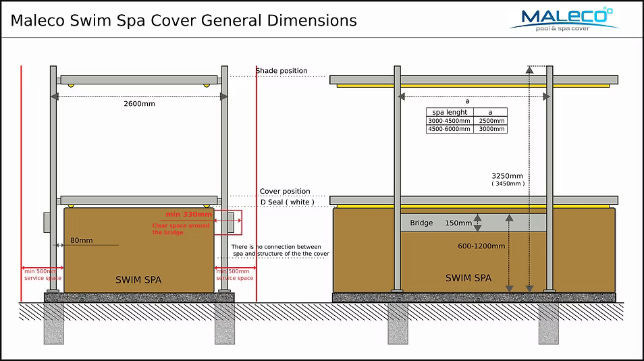Click the Maleco pool & spa cover logo
The height and width of the screenshot is (361, 644).
coord(564,19)
